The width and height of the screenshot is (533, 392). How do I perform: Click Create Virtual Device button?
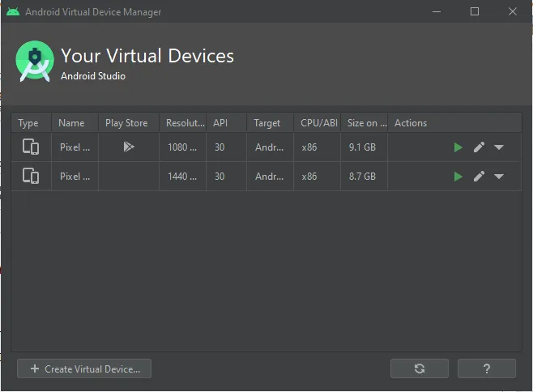point(84,369)
